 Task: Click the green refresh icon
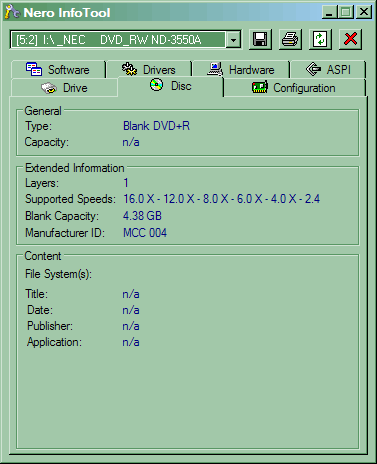tap(320, 39)
